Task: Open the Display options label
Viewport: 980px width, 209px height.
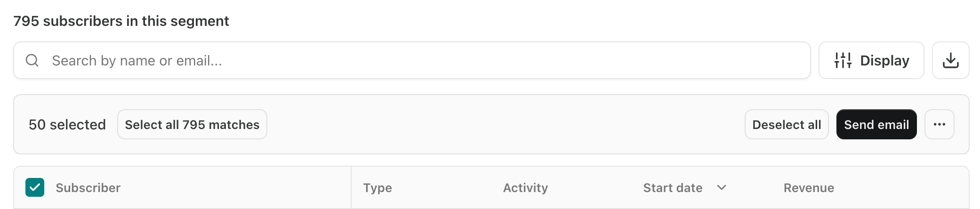Action: (x=884, y=60)
